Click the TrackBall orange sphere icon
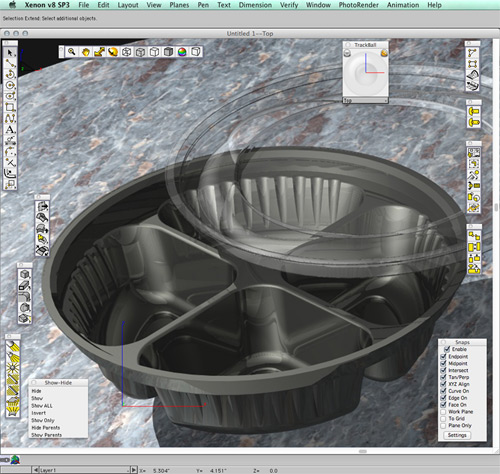The width and height of the screenshot is (500, 474). click(384, 53)
